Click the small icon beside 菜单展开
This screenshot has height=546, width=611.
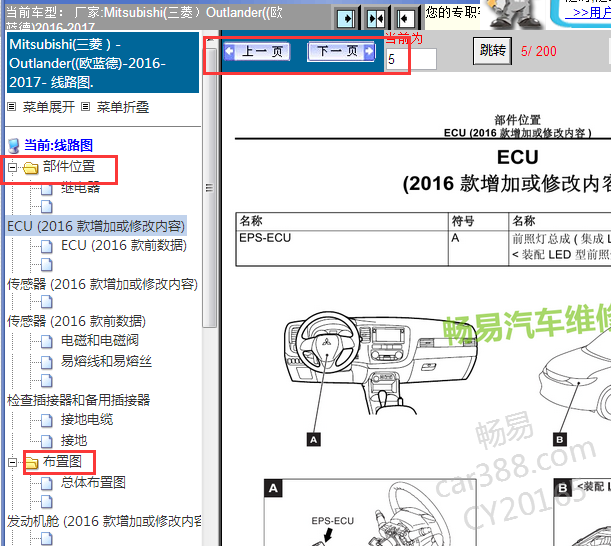[x=12, y=106]
